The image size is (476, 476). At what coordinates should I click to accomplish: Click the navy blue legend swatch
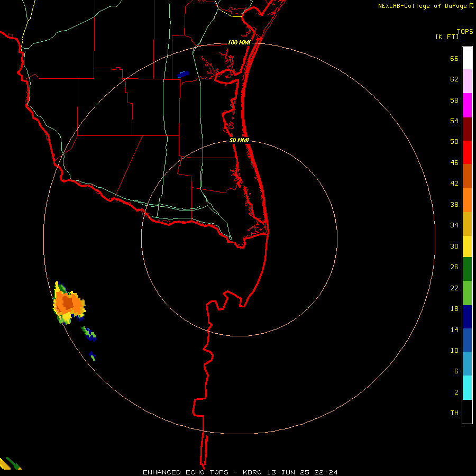[467, 317]
